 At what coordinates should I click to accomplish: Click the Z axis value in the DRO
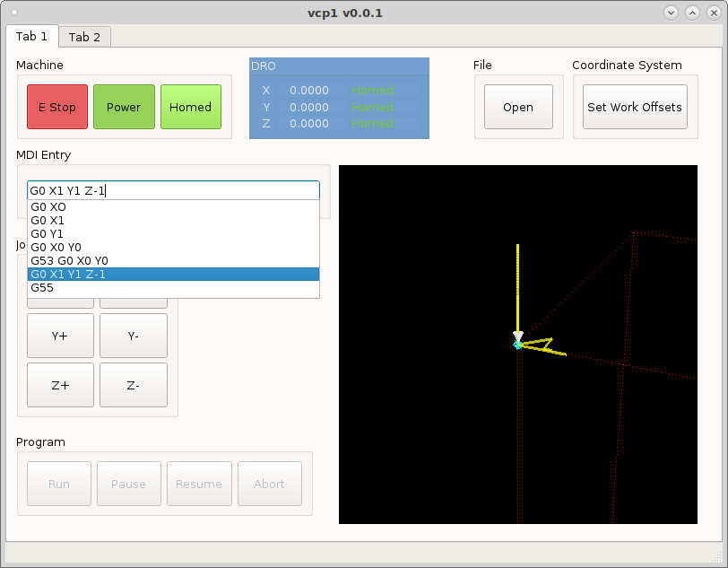[x=309, y=123]
